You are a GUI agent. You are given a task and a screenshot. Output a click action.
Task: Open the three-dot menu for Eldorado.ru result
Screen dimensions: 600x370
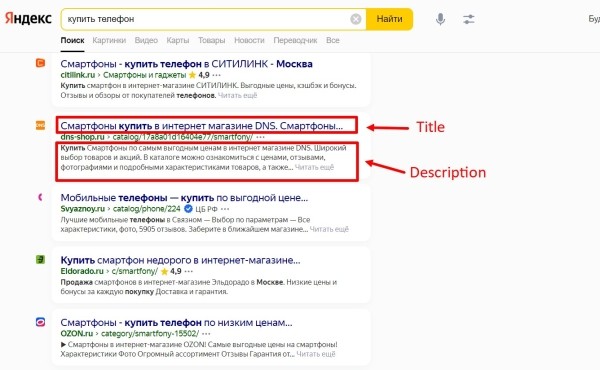pos(188,271)
